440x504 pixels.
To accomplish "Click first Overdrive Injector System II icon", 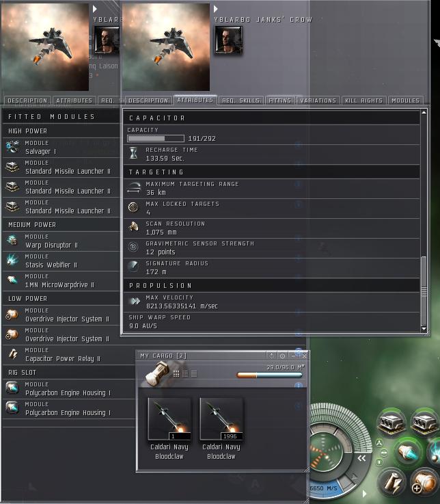I will 12,315.
